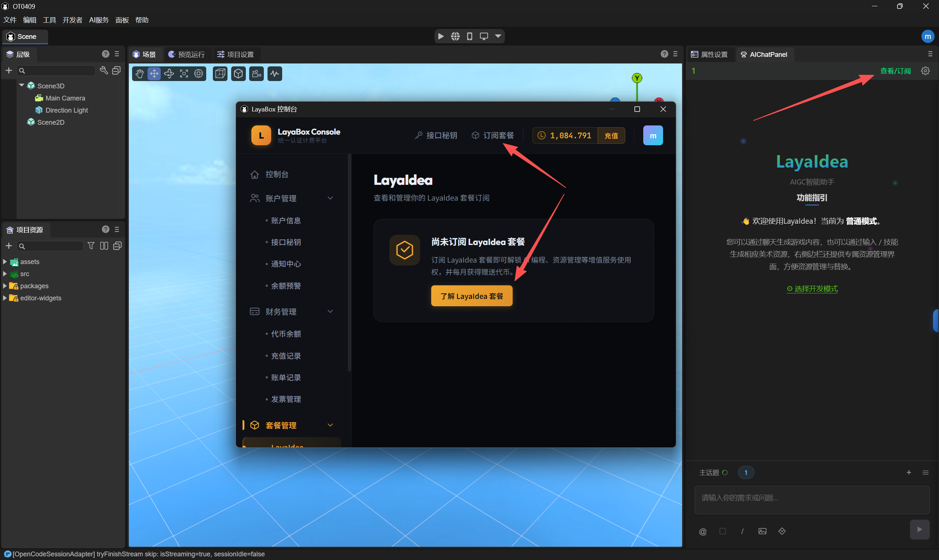This screenshot has height=560, width=939.
Task: Click the user avatar at top right of IDE
Action: tap(928, 37)
